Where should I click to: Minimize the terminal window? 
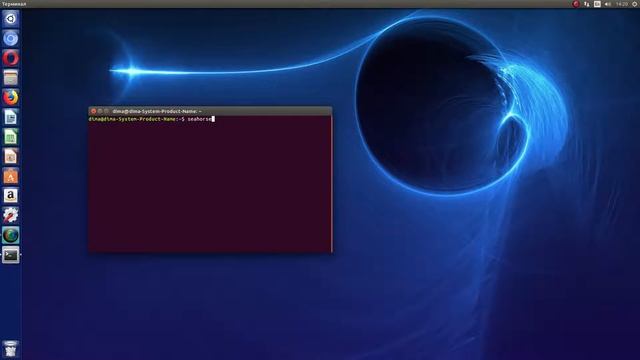[100, 111]
